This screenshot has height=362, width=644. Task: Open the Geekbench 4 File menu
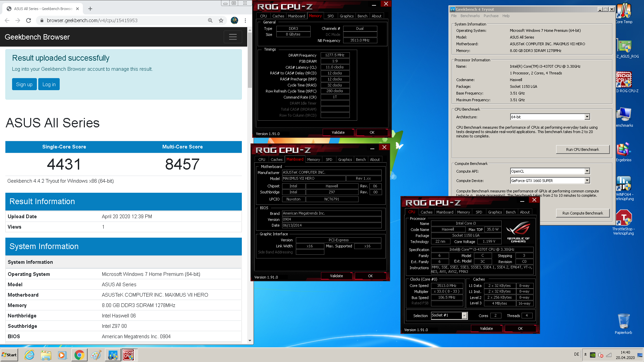[454, 16]
